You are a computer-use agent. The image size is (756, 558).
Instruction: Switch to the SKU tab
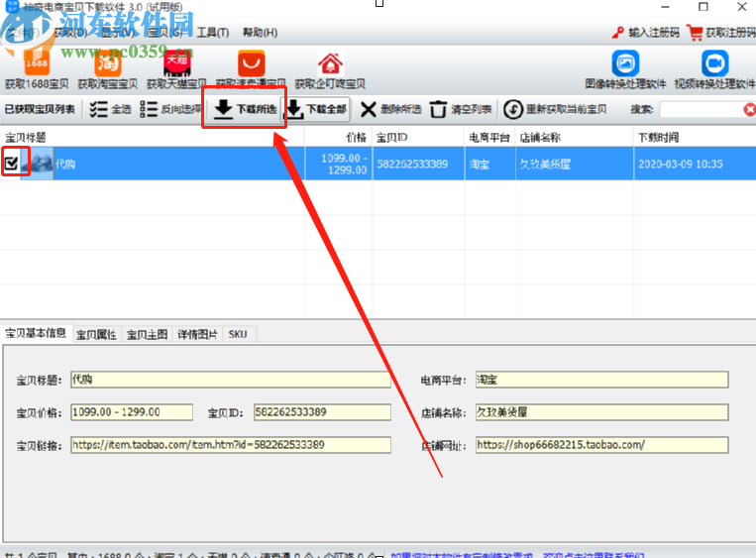pyautogui.click(x=238, y=334)
